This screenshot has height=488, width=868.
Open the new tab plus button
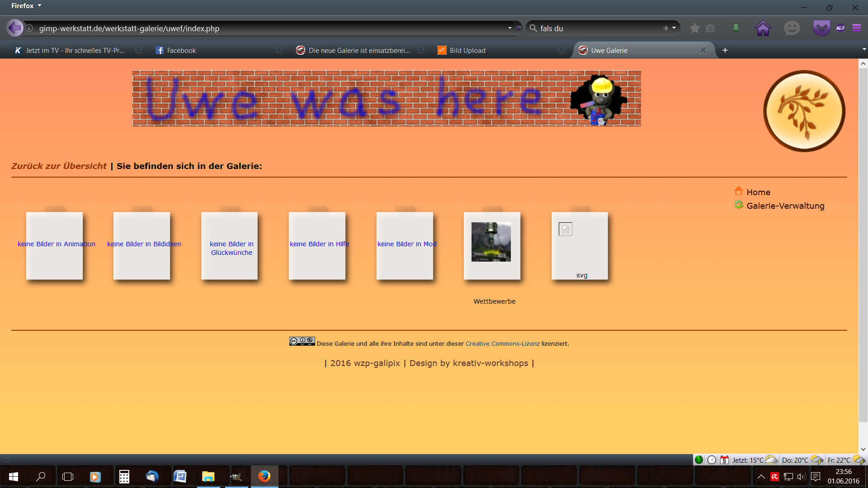click(725, 50)
